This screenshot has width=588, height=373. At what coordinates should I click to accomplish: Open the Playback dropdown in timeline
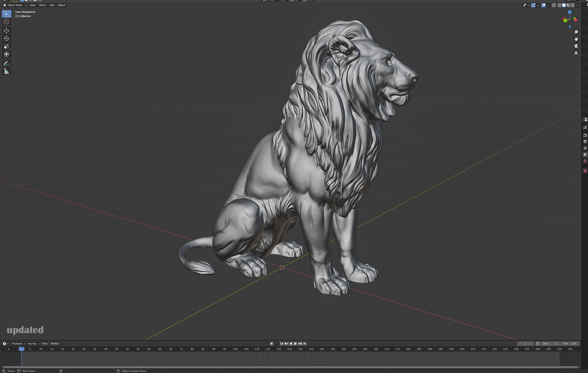pos(18,343)
